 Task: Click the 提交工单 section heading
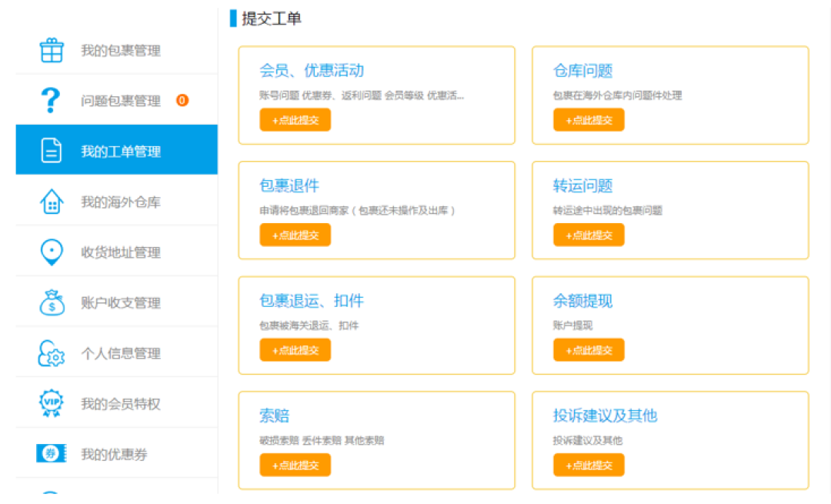click(272, 18)
